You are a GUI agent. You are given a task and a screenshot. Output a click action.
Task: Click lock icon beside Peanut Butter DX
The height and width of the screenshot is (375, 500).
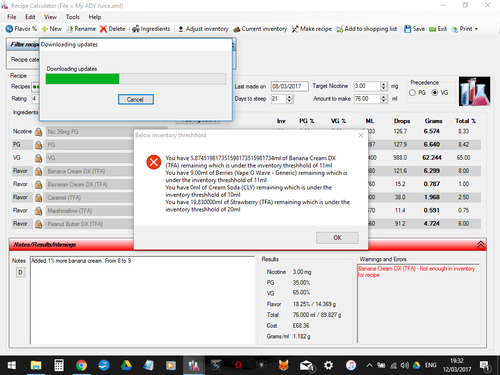click(x=39, y=224)
